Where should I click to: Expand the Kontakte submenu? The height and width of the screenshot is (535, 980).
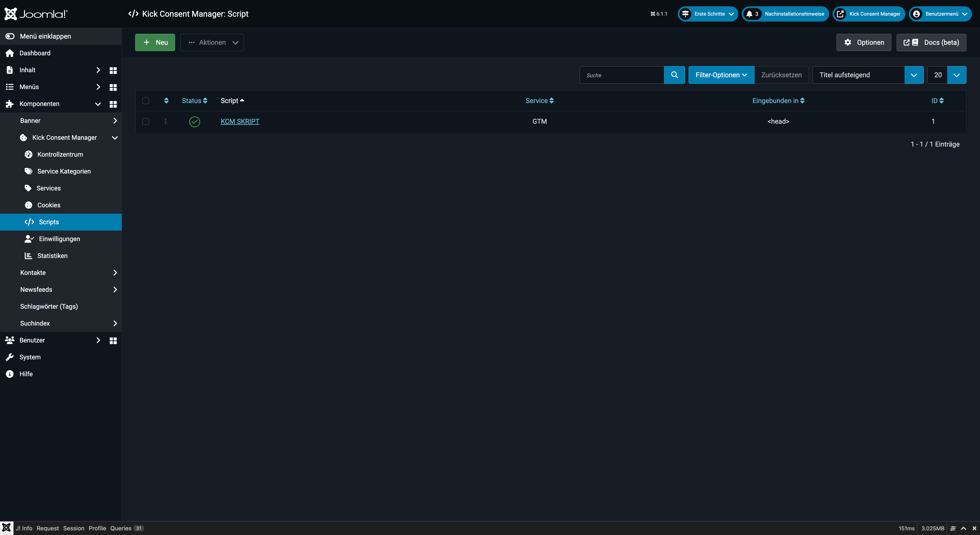(x=115, y=273)
